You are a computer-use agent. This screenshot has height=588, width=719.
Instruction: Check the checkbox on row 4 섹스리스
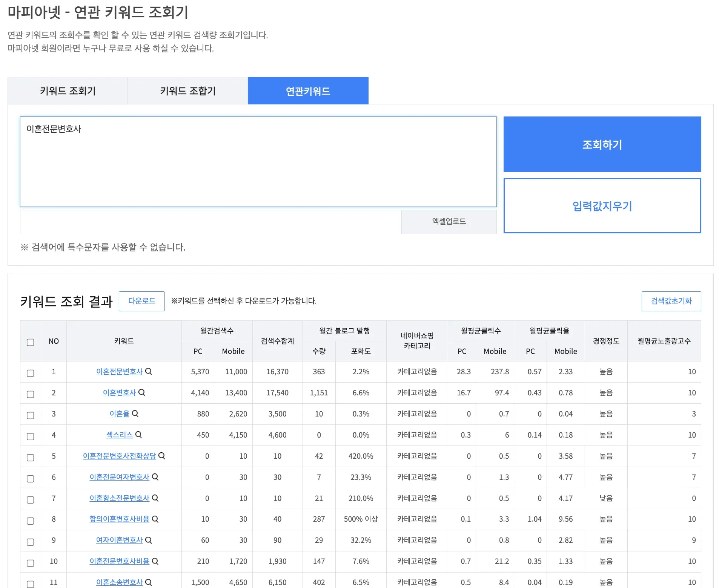coord(30,436)
